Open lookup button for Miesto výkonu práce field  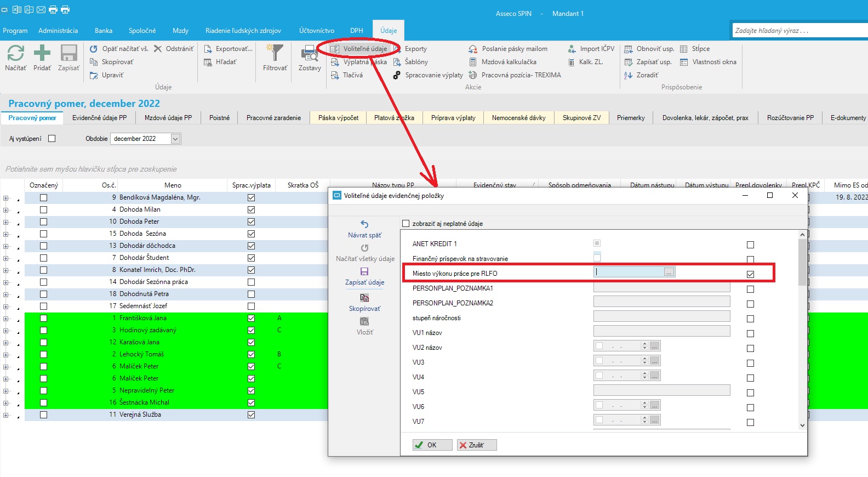[x=669, y=272]
